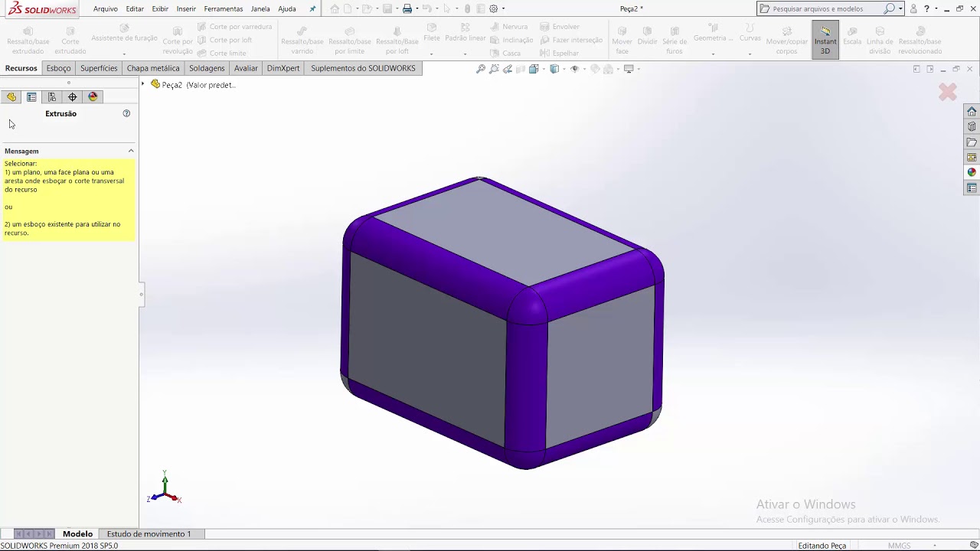The image size is (980, 551).
Task: Open the Filete dropdown arrow
Action: (432, 54)
